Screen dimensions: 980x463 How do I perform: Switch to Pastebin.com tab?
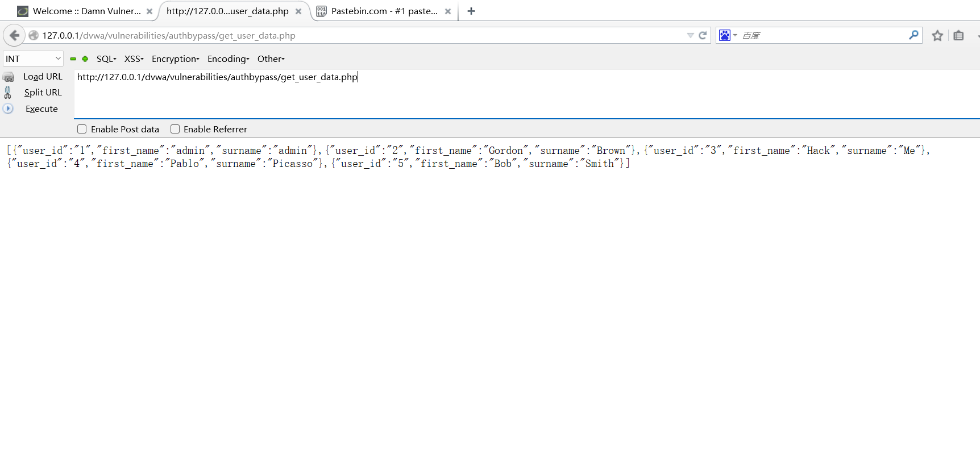coord(385,11)
